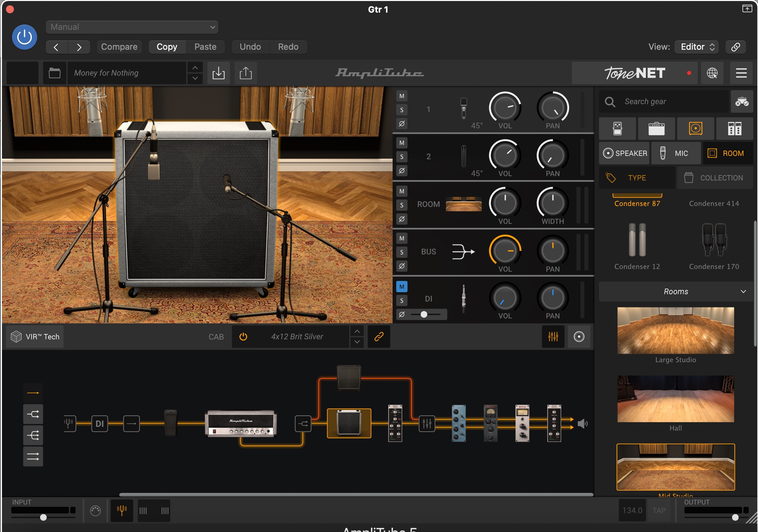This screenshot has height=532, width=758.
Task: Open the speaker view circle icon
Action: (x=579, y=337)
